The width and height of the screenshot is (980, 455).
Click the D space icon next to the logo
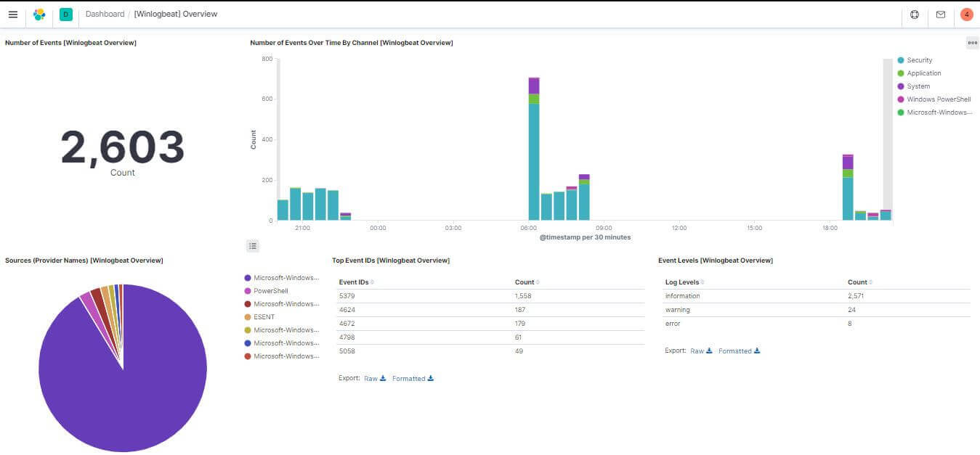click(x=65, y=15)
